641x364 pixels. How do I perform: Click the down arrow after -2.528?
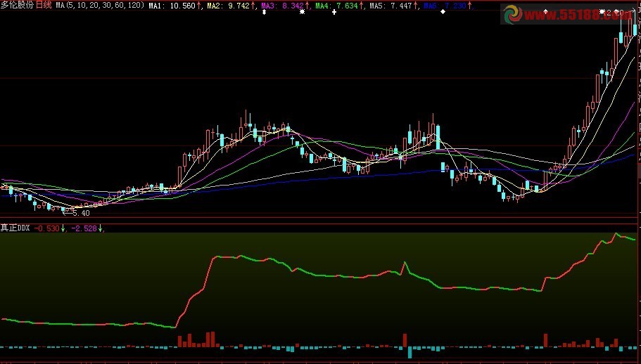(x=100, y=228)
